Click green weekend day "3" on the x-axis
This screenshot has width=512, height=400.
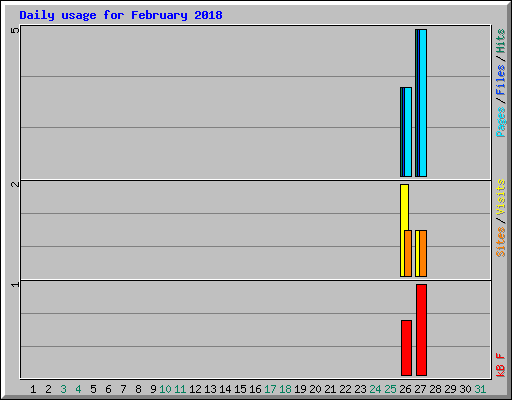tap(63, 389)
